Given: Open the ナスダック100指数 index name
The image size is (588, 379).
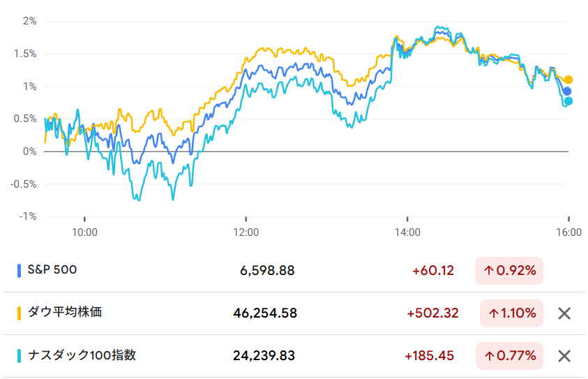Looking at the screenshot, I should 82,355.
